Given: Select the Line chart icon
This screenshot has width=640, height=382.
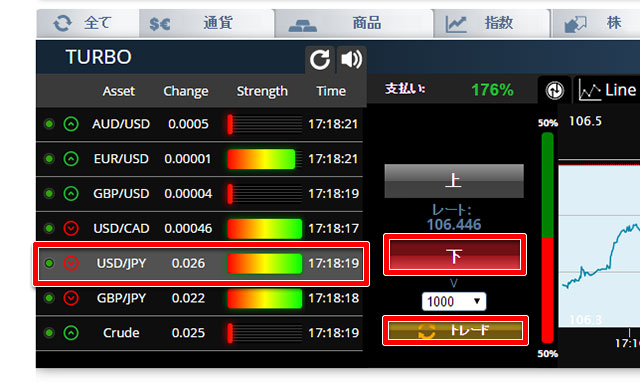Looking at the screenshot, I should coord(590,90).
